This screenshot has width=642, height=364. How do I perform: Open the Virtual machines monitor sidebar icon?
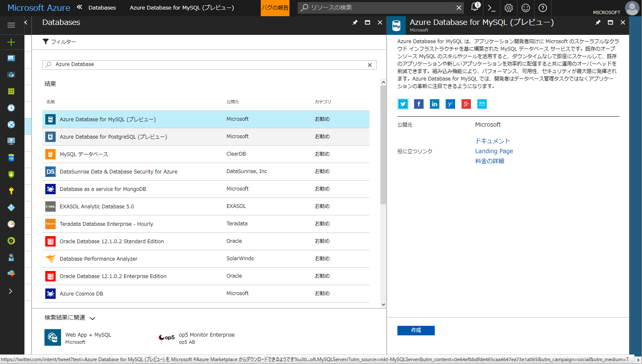(x=11, y=141)
